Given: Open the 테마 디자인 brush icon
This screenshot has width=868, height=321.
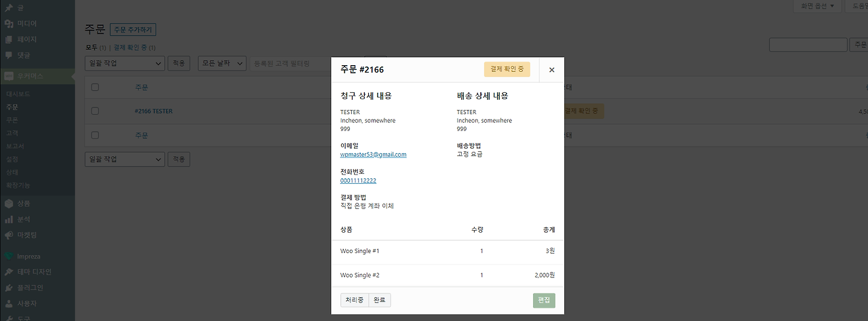Looking at the screenshot, I should [9, 271].
